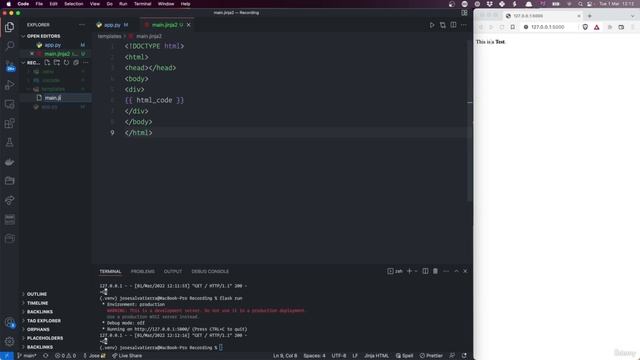This screenshot has width=640, height=360.
Task: Switch to the Output panel tab
Action: click(x=173, y=271)
